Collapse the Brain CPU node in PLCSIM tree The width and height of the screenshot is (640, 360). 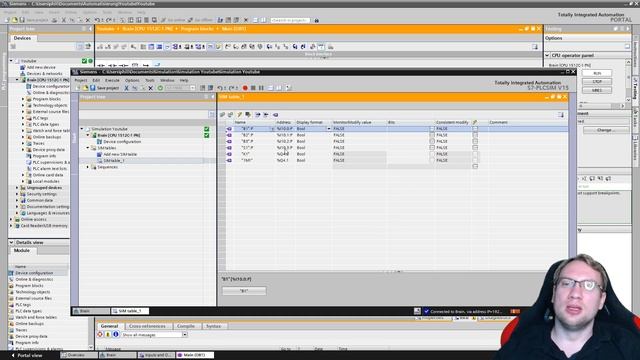point(88,135)
